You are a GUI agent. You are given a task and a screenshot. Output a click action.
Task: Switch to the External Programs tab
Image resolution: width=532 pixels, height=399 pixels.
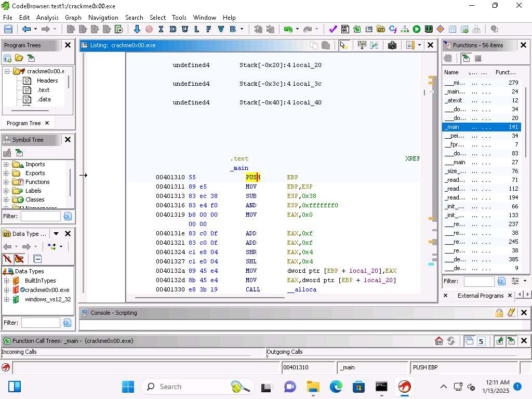pyautogui.click(x=480, y=296)
